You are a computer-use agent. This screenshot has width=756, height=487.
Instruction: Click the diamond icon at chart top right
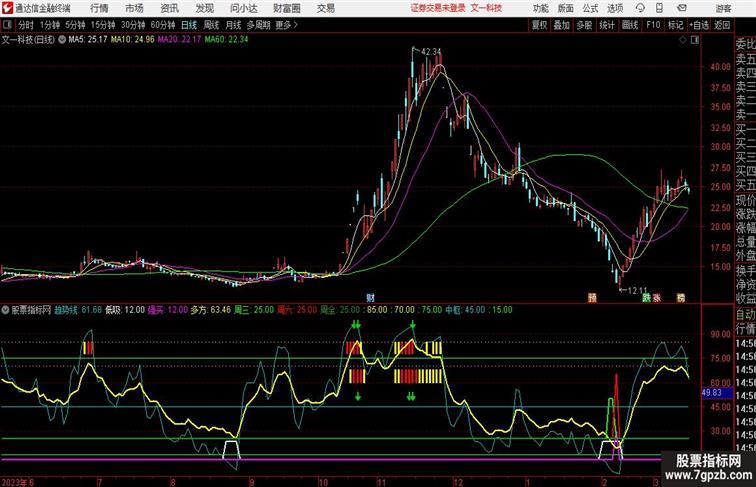[683, 40]
